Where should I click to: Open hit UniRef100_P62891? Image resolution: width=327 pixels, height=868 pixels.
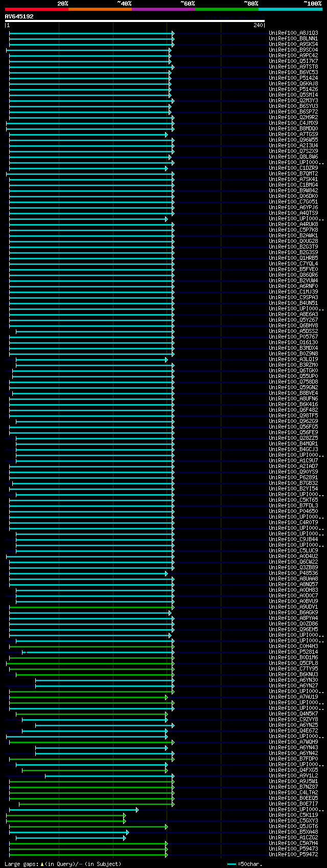293,478
